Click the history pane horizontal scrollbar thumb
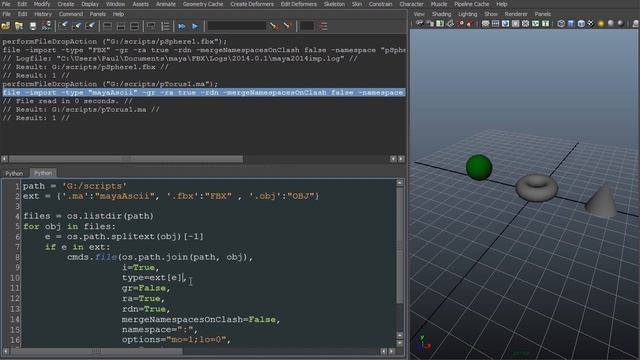The image size is (640, 360). tap(126, 159)
